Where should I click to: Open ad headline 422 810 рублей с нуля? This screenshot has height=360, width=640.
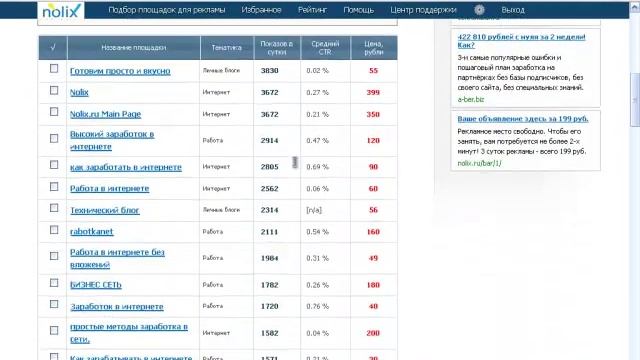pos(522,41)
